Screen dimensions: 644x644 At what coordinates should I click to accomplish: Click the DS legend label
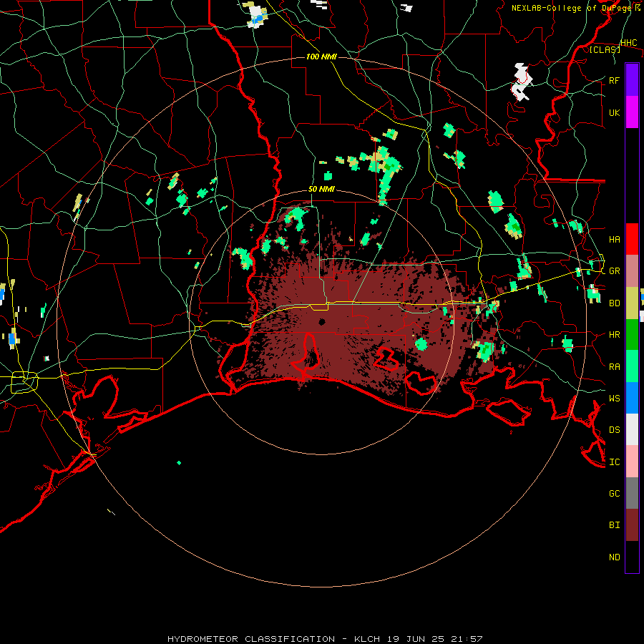click(x=614, y=430)
